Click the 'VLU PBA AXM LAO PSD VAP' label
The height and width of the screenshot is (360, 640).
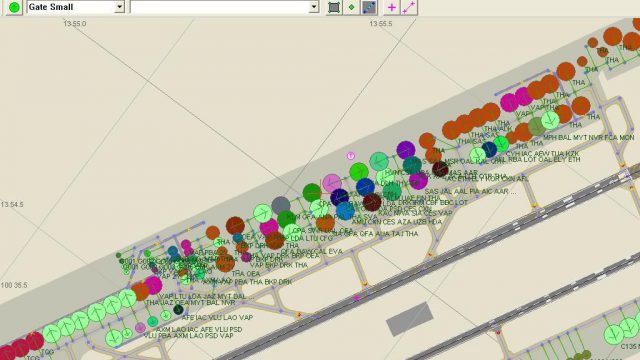pyautogui.click(x=189, y=336)
